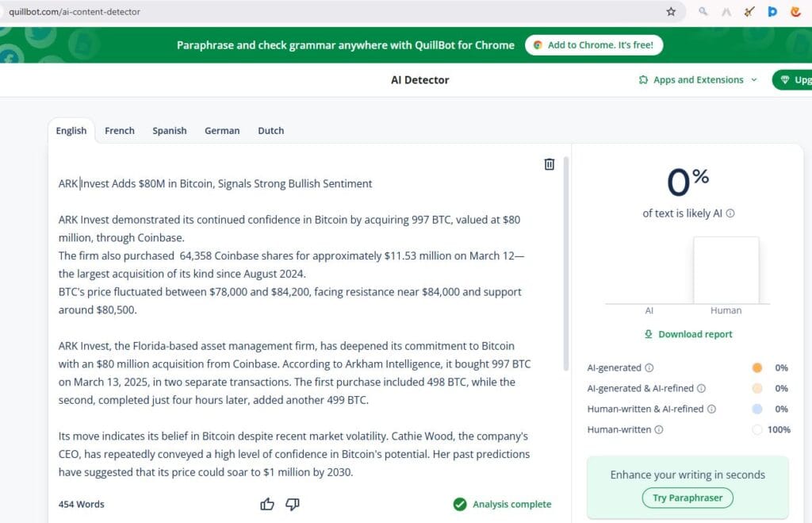Click the Human-written 100% value
The image size is (812, 523).
click(779, 429)
